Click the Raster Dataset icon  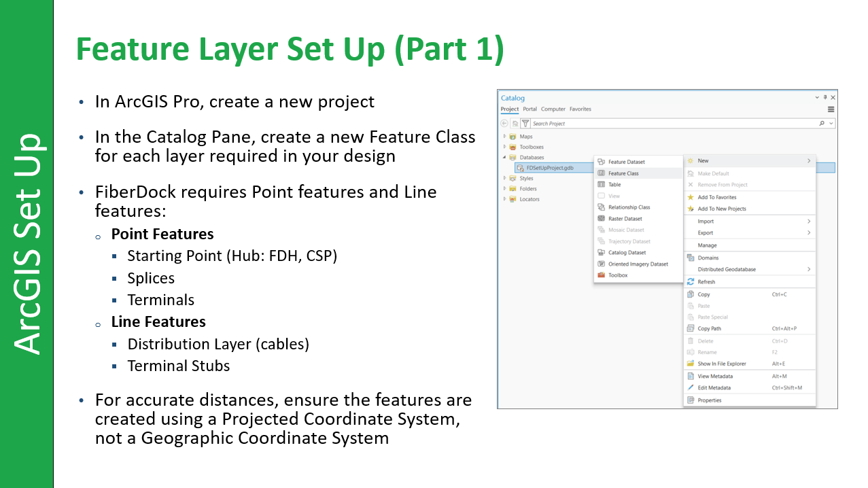click(601, 219)
